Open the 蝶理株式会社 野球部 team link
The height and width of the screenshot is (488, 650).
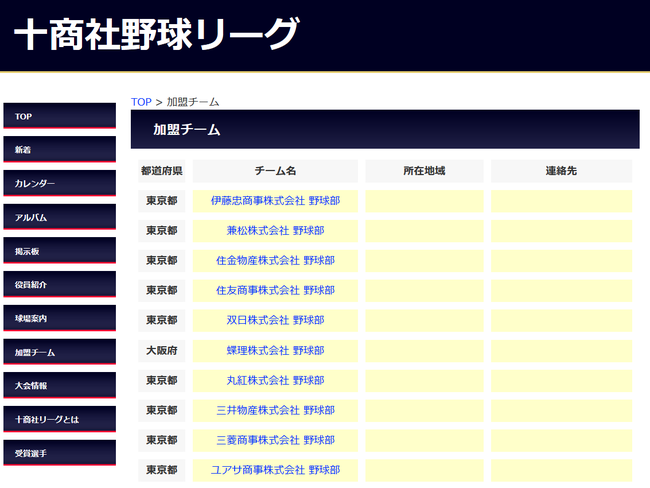(275, 350)
